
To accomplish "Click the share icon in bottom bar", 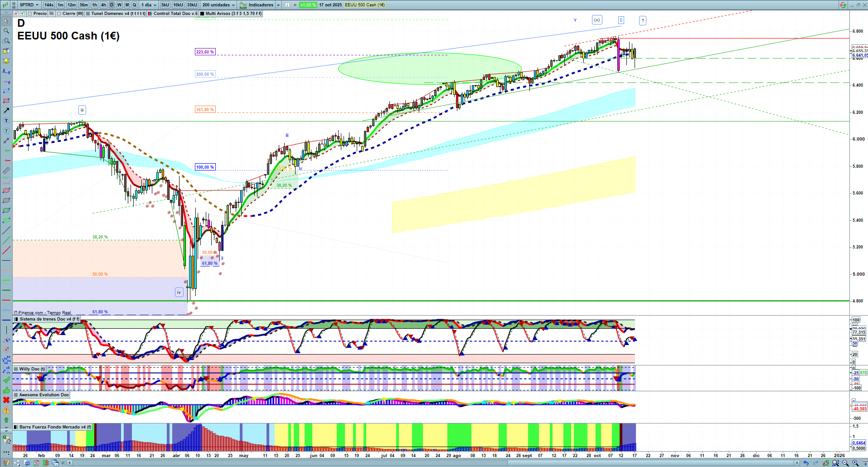I will click(x=17, y=463).
